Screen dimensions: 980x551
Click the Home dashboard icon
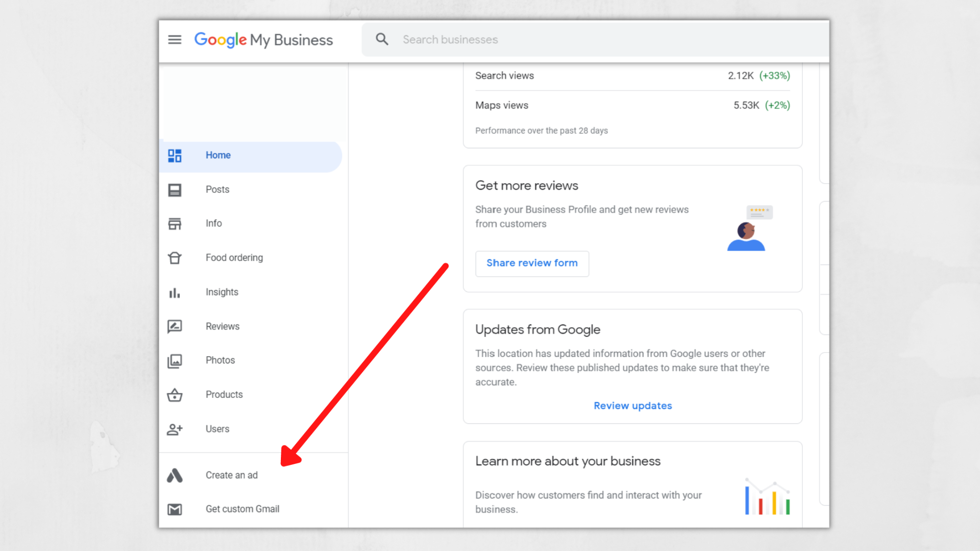point(175,155)
